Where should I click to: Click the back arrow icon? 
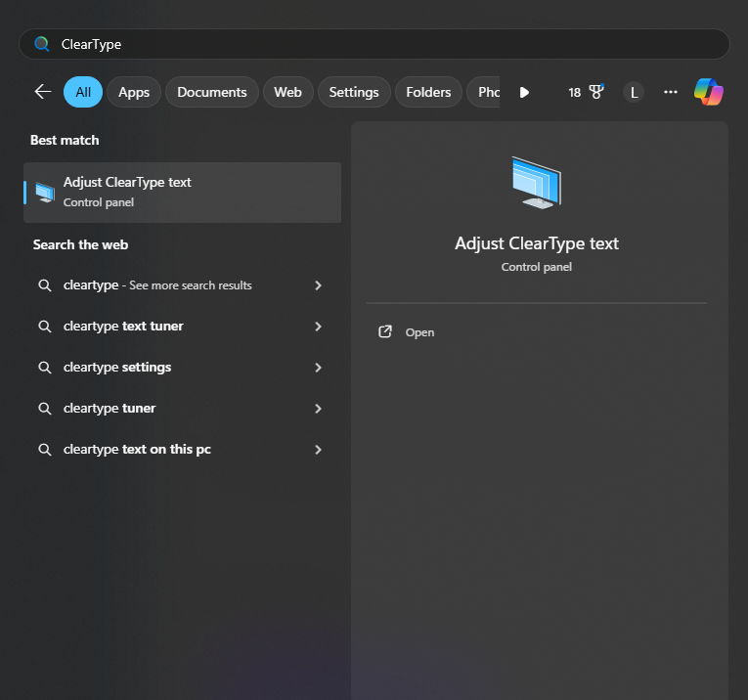42,92
